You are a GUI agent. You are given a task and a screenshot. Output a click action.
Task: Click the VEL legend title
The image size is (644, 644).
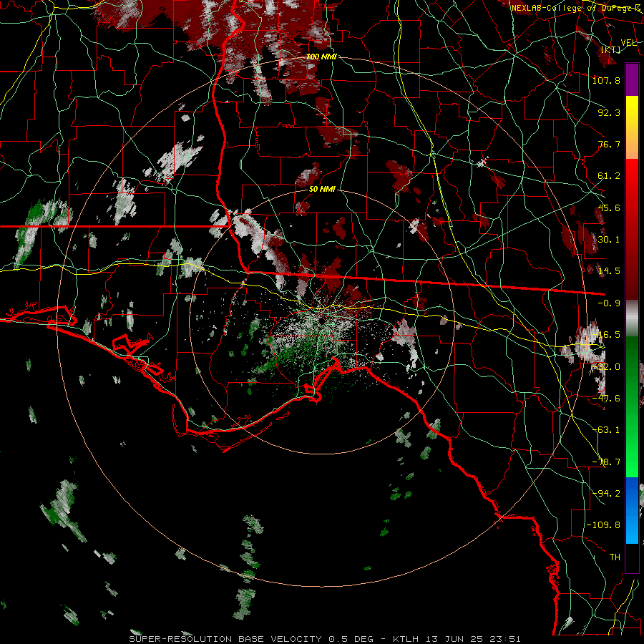click(628, 43)
